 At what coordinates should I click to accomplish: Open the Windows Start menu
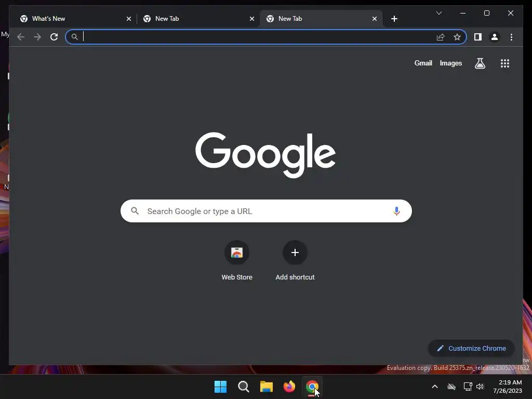[x=220, y=387]
